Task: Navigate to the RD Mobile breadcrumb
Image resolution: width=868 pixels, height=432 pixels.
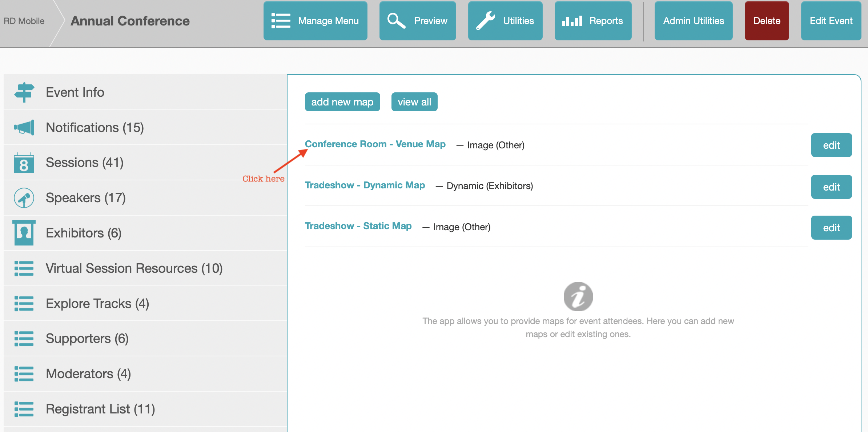Action: (24, 21)
